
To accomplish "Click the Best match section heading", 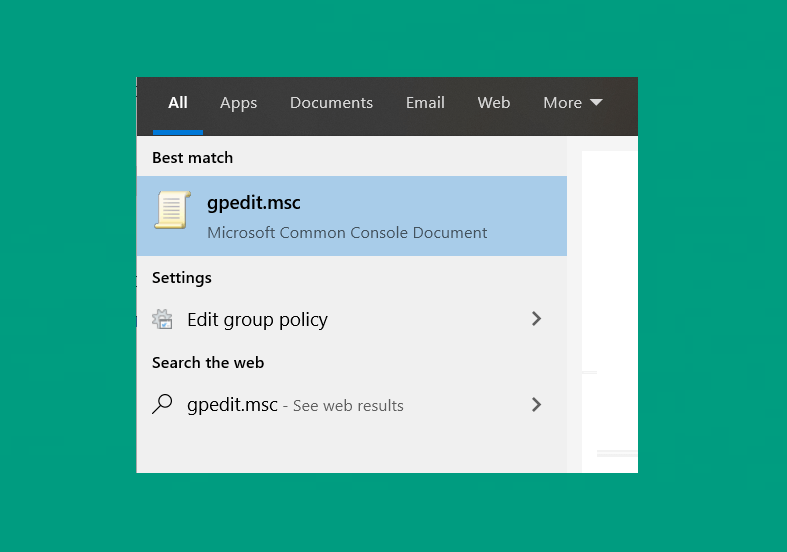I will tap(192, 158).
